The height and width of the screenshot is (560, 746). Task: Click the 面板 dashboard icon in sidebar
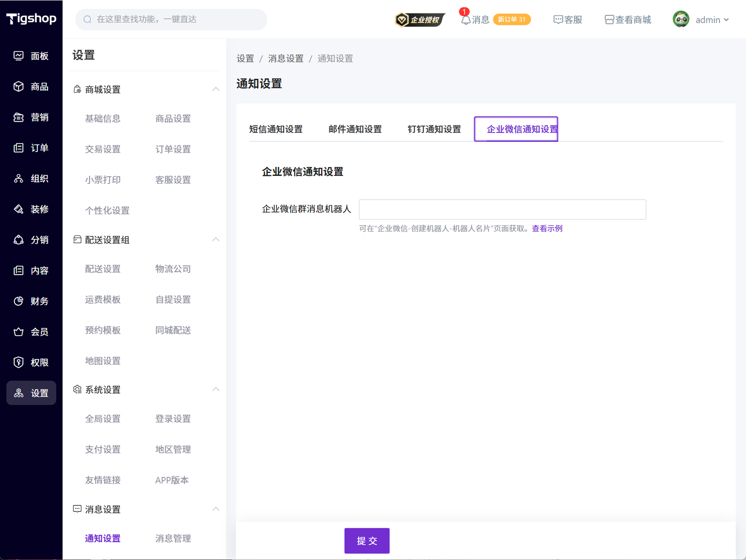pos(18,56)
